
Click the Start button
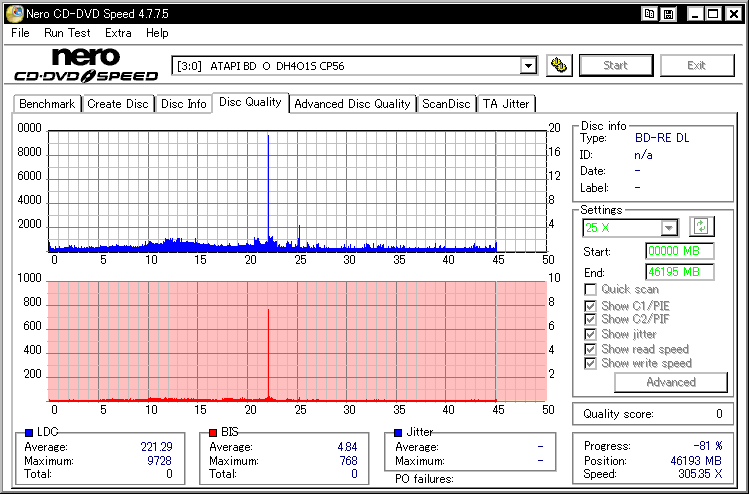click(616, 65)
